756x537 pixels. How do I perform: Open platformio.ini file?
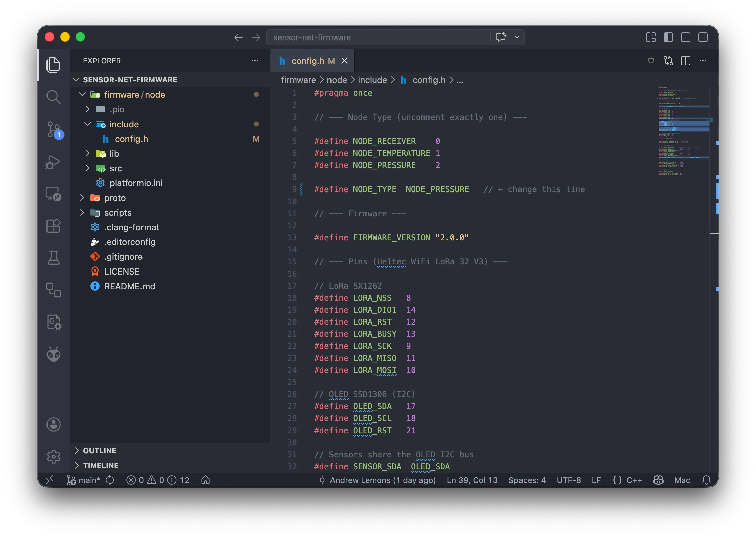click(170, 183)
